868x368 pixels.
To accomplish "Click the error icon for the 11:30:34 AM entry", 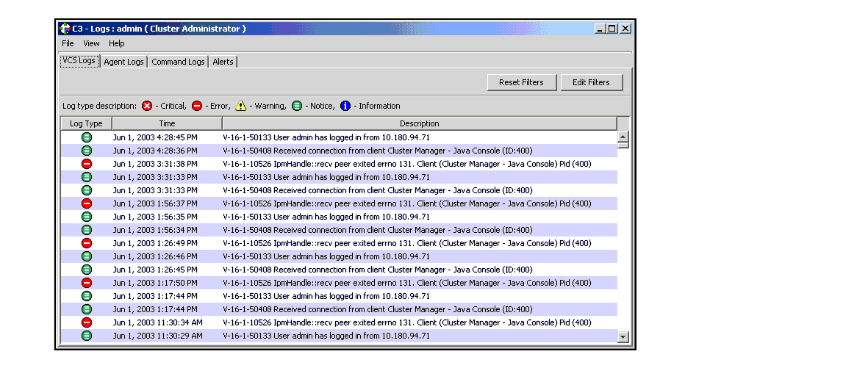I will pyautogui.click(x=86, y=322).
